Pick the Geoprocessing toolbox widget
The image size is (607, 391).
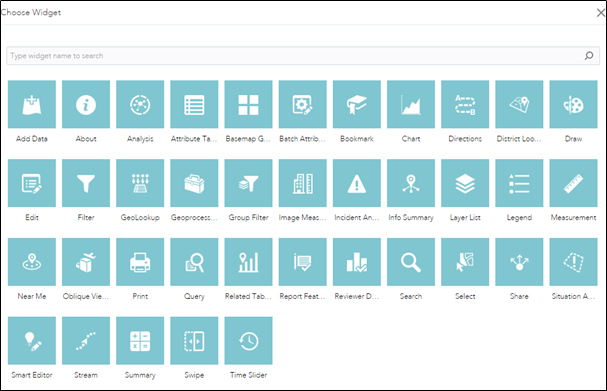click(194, 183)
